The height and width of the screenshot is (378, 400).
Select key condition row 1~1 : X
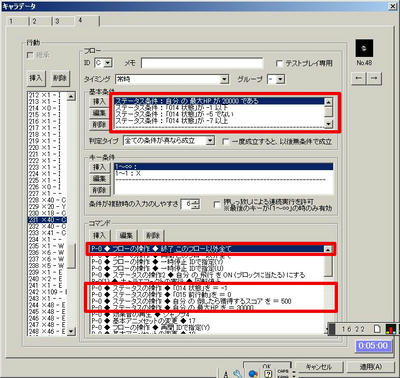[x=223, y=174]
